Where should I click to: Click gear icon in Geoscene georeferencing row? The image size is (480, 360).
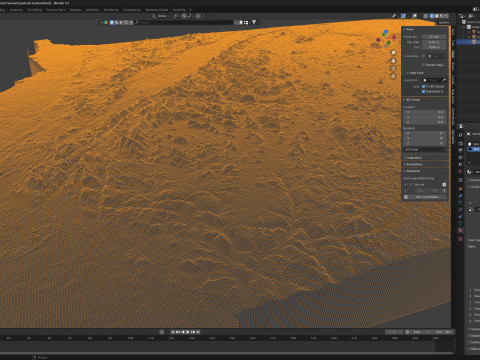tap(444, 184)
